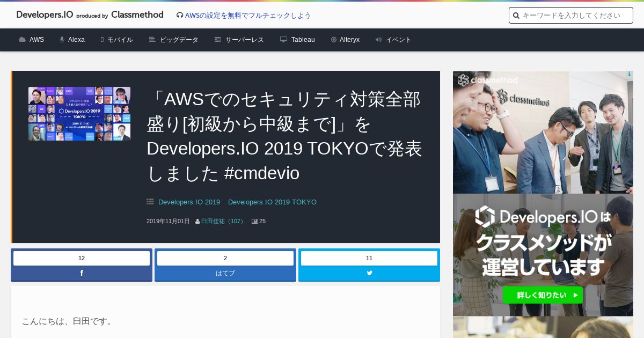Click the ビッグデータ align-left icon
The image size is (644, 338).
(x=152, y=40)
